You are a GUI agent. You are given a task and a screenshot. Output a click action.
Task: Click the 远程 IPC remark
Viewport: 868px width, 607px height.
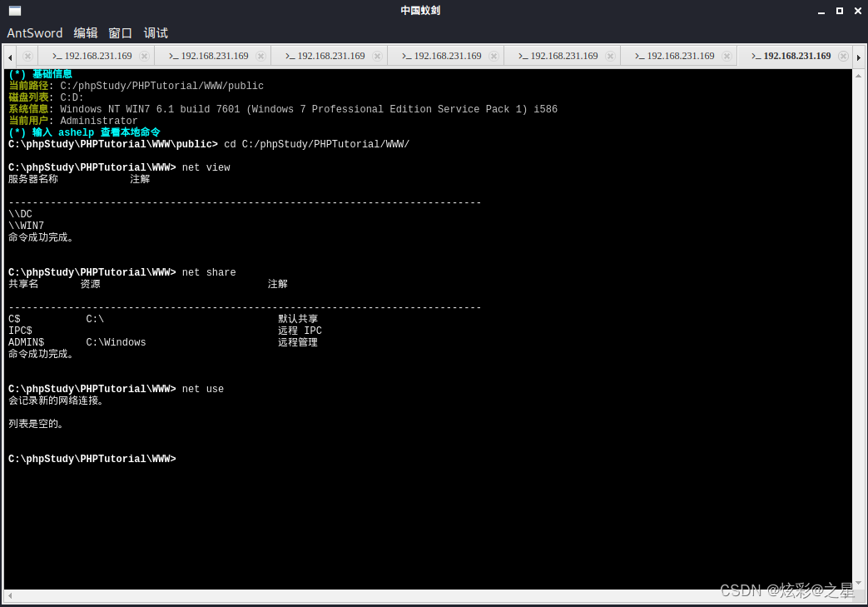tap(300, 331)
